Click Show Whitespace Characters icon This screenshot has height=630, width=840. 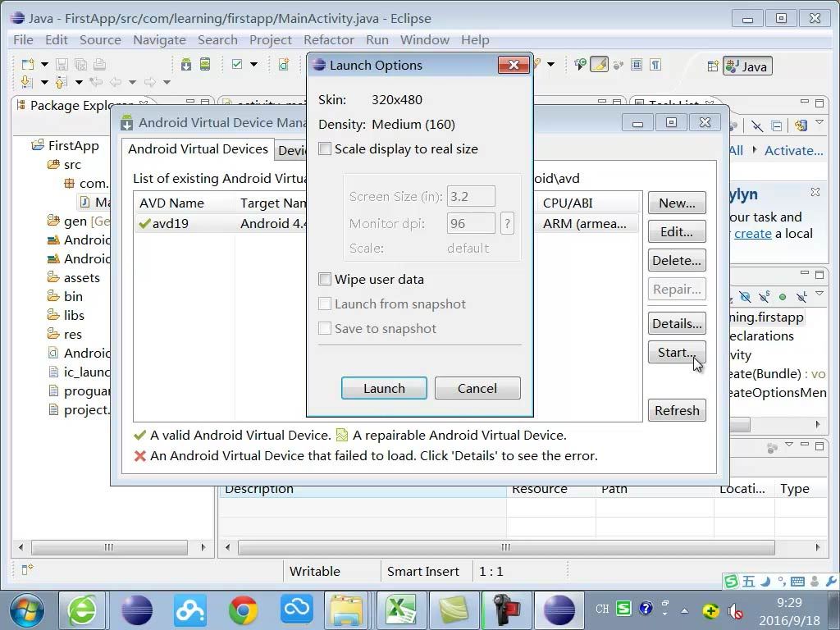(x=655, y=65)
